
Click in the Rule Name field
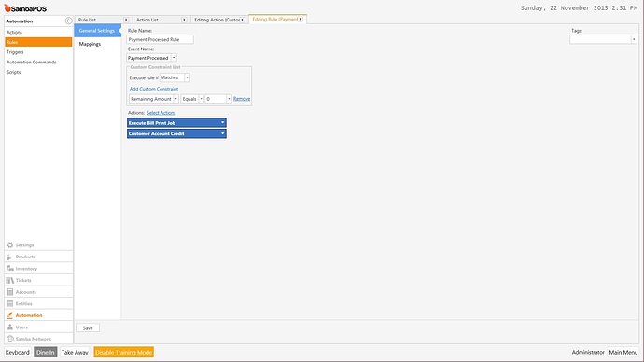(160, 39)
